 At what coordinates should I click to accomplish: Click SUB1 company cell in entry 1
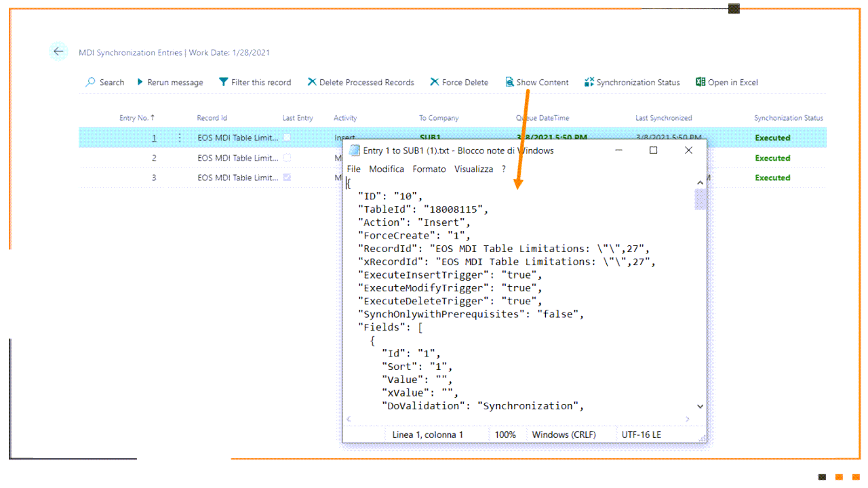[x=430, y=138]
